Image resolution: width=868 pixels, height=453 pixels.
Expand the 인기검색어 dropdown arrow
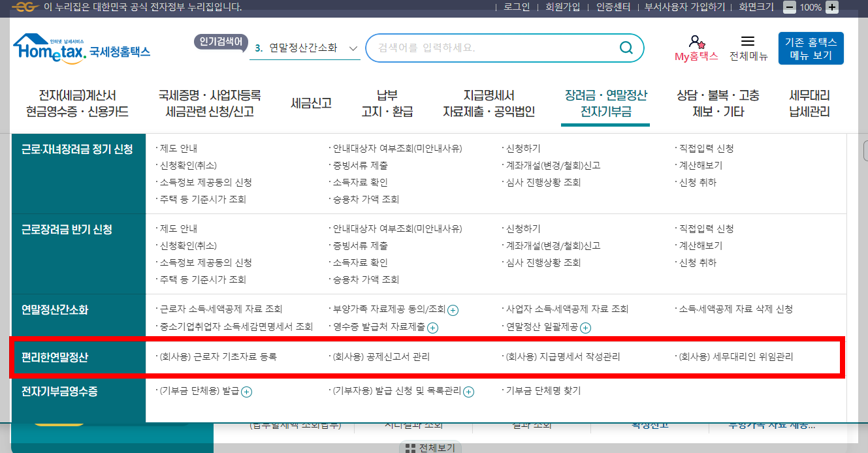coord(353,48)
